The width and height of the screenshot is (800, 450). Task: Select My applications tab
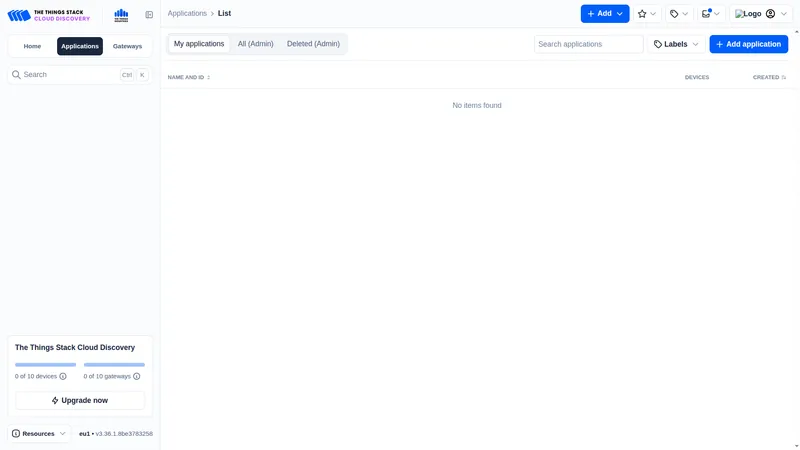coord(199,44)
